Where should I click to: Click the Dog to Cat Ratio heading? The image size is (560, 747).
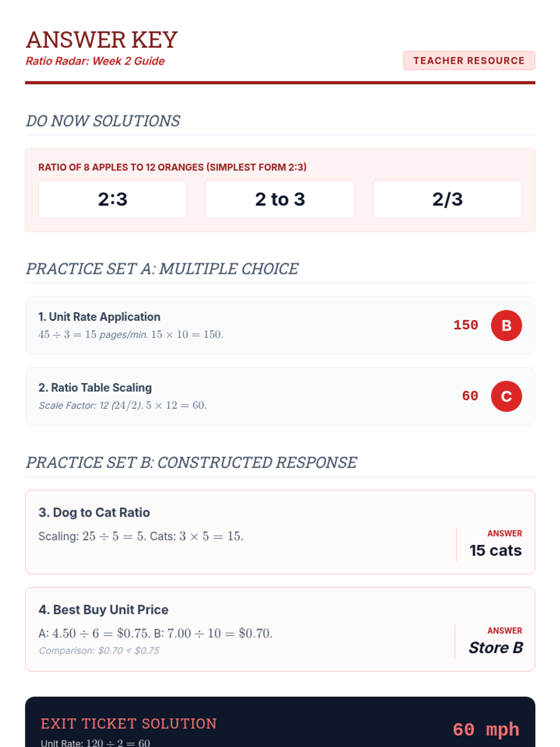pos(94,513)
